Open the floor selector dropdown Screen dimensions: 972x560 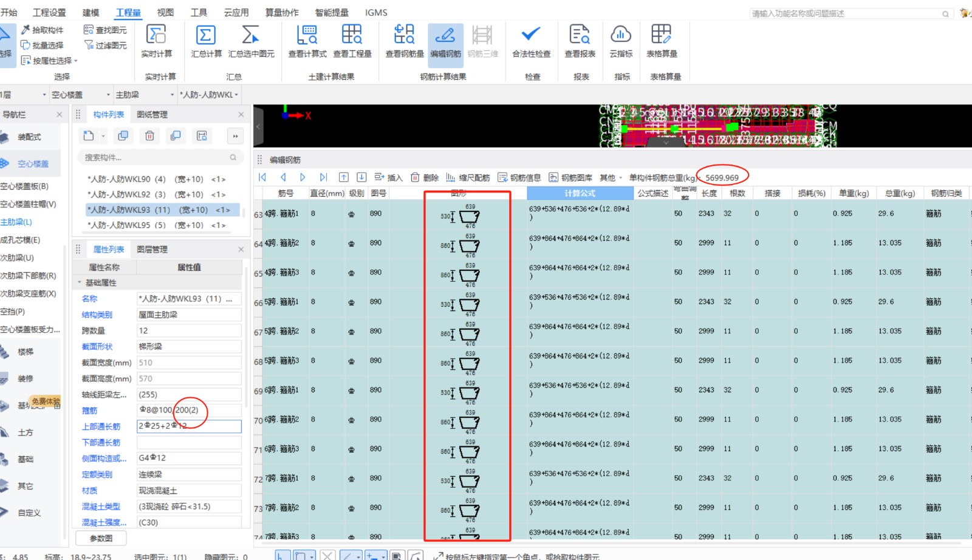(x=44, y=95)
